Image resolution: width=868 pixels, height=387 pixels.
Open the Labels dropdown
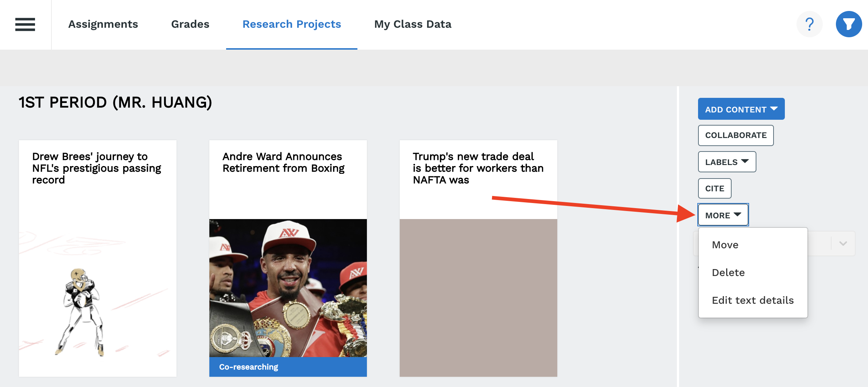pos(726,162)
